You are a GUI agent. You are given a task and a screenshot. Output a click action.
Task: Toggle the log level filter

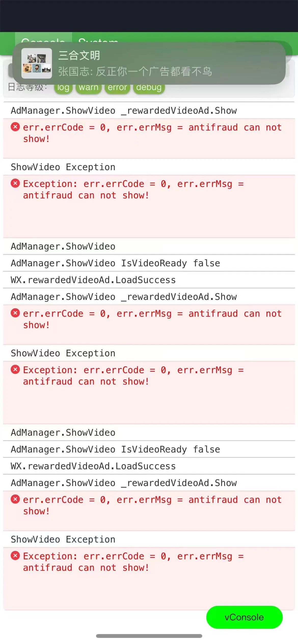coord(63,88)
